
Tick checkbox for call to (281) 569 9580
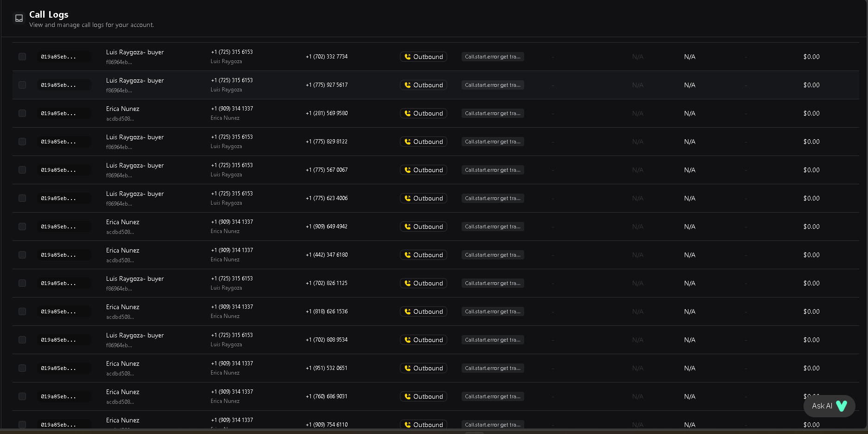[22, 113]
